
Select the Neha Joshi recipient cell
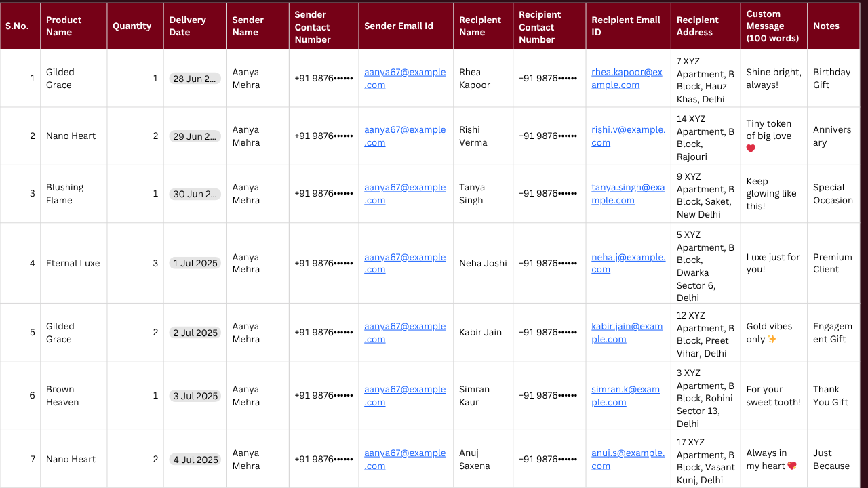point(483,263)
